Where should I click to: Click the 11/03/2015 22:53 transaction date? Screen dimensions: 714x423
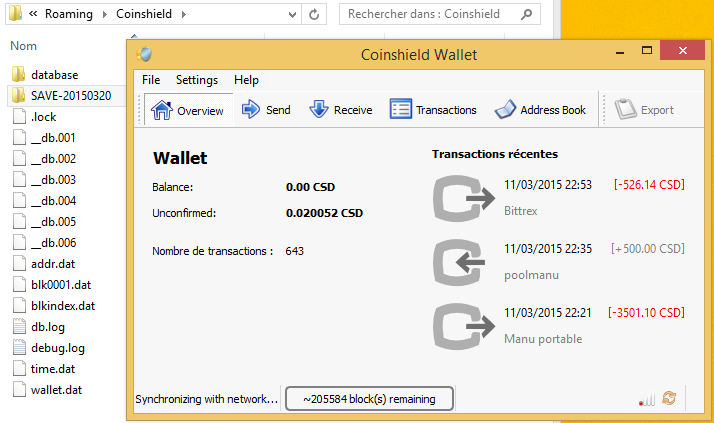tap(548, 184)
